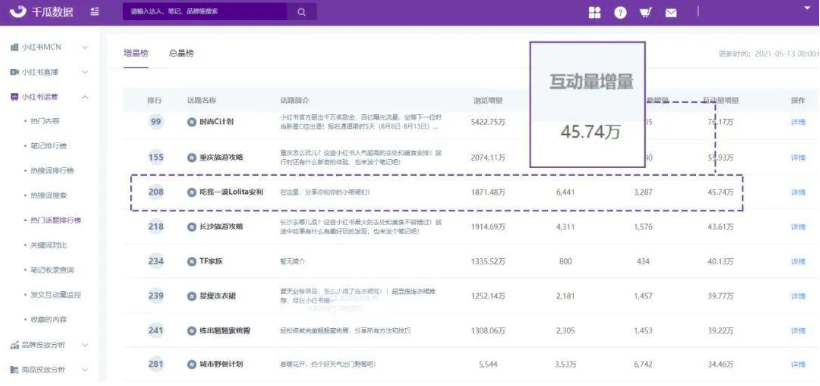
Task: Expand the 商品投放分析 section chevron
Action: (85, 370)
